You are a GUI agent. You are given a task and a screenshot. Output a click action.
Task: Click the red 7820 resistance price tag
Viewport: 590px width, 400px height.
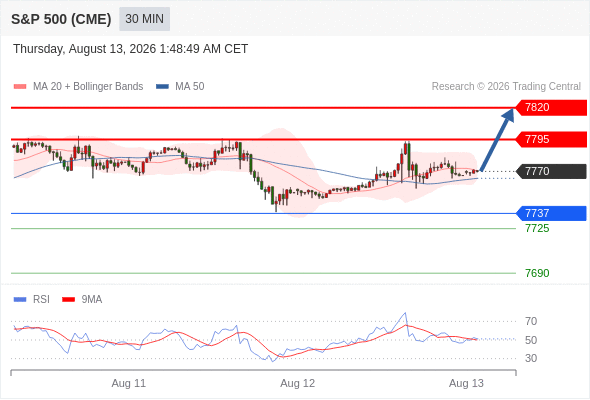pyautogui.click(x=551, y=108)
